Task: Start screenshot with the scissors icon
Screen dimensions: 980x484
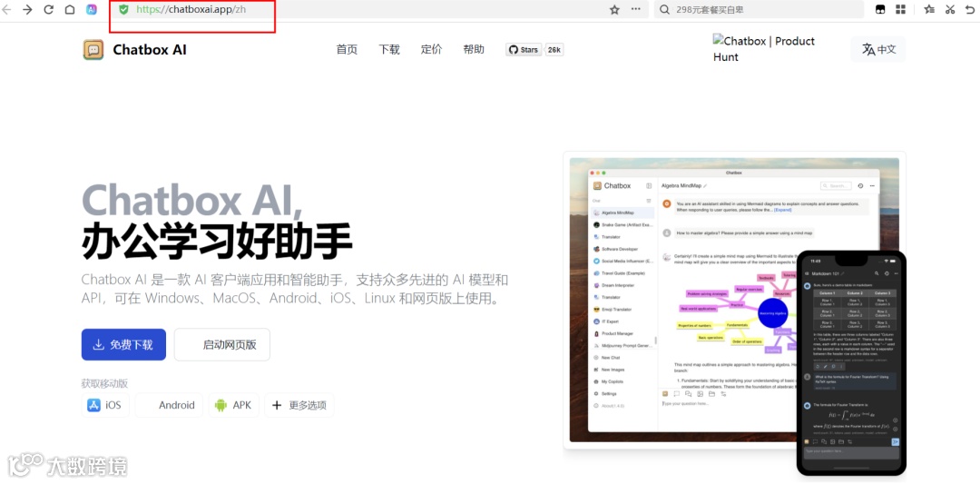Action: coord(950,9)
